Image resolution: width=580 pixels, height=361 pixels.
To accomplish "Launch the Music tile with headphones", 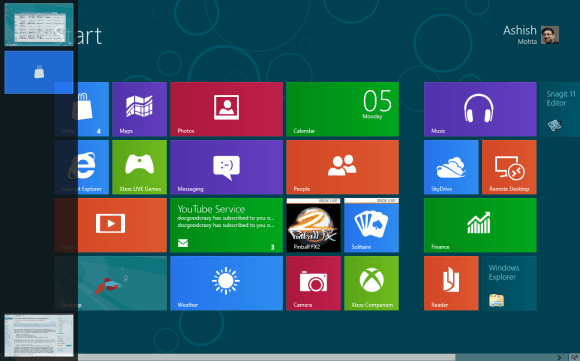I will tap(480, 109).
